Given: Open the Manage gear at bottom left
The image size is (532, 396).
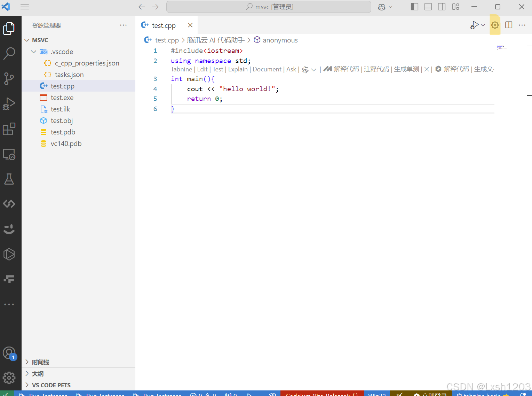Looking at the screenshot, I should coord(9,378).
